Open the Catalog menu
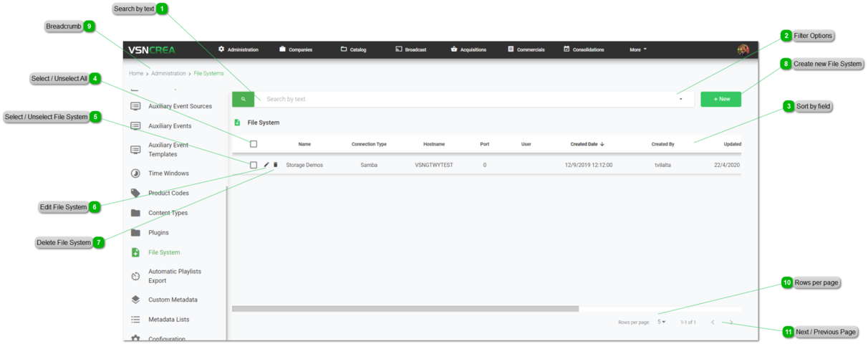 point(353,49)
